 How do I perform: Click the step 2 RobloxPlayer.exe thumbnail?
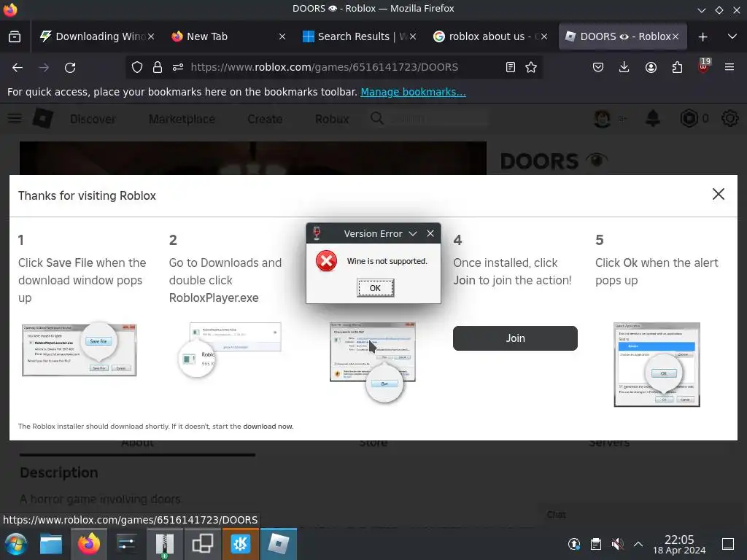coord(230,349)
